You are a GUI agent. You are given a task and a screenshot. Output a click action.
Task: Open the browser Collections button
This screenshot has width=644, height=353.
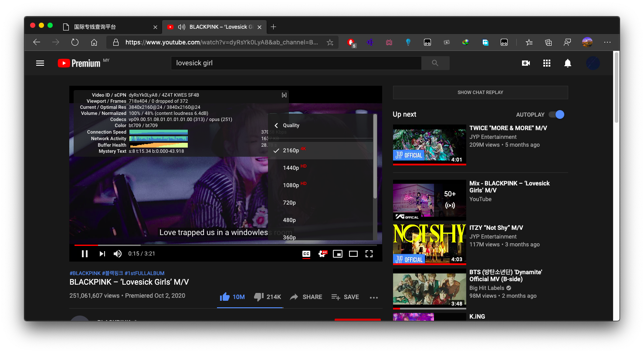pos(549,42)
